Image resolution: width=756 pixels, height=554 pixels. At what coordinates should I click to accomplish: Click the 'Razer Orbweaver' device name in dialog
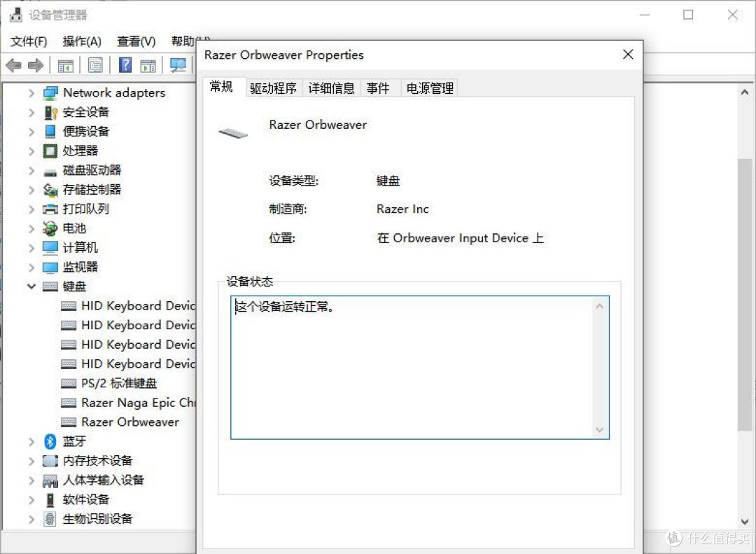(318, 125)
